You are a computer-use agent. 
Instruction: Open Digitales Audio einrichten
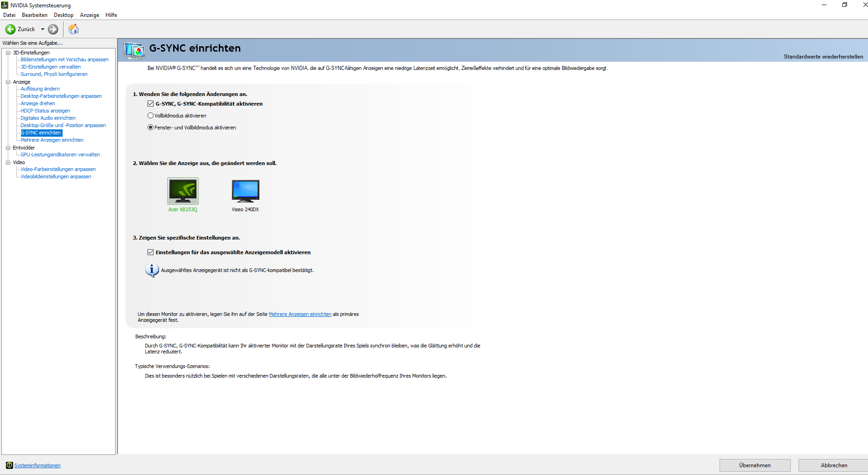click(x=48, y=118)
